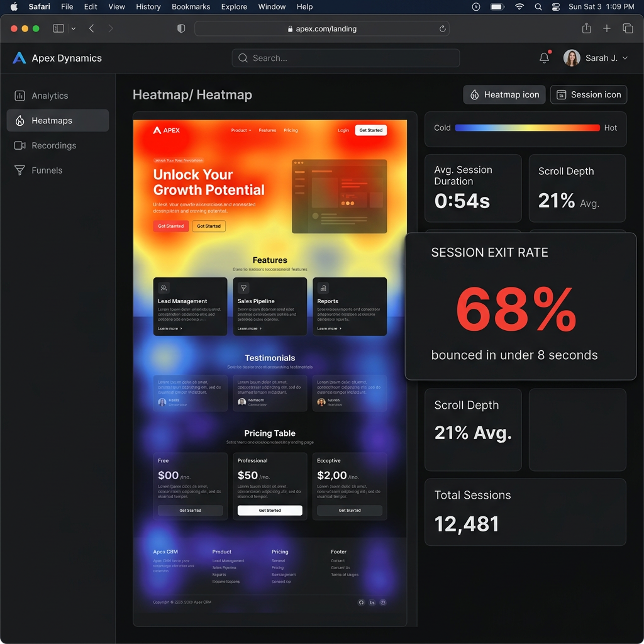Select Heatmaps in the sidebar
Screen dimensions: 644x644
[58, 120]
